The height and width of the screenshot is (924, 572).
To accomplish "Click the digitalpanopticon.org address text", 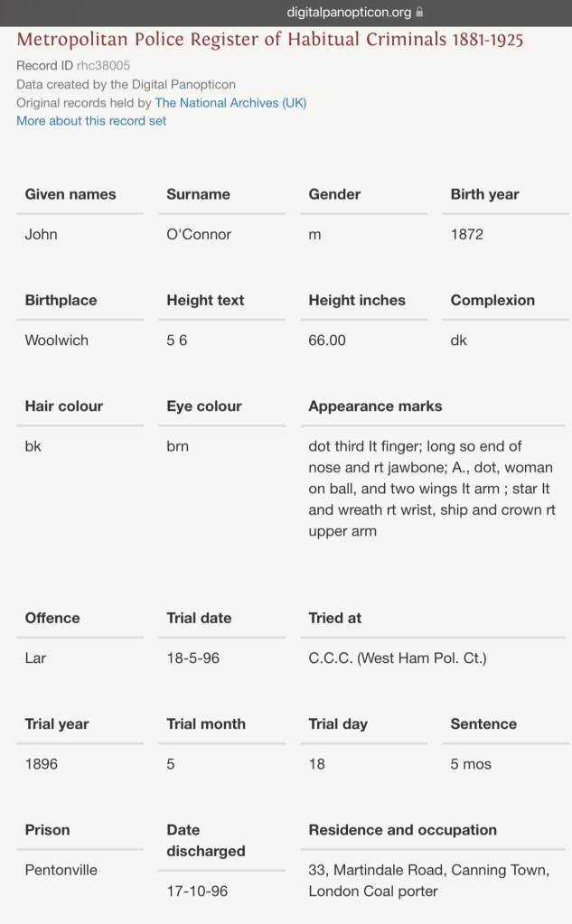I will [348, 13].
